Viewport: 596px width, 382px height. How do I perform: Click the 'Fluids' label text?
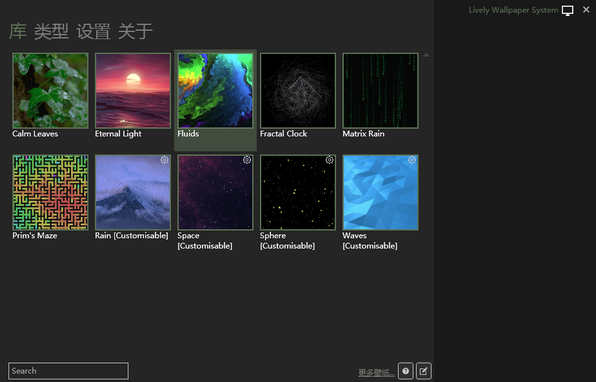click(188, 134)
